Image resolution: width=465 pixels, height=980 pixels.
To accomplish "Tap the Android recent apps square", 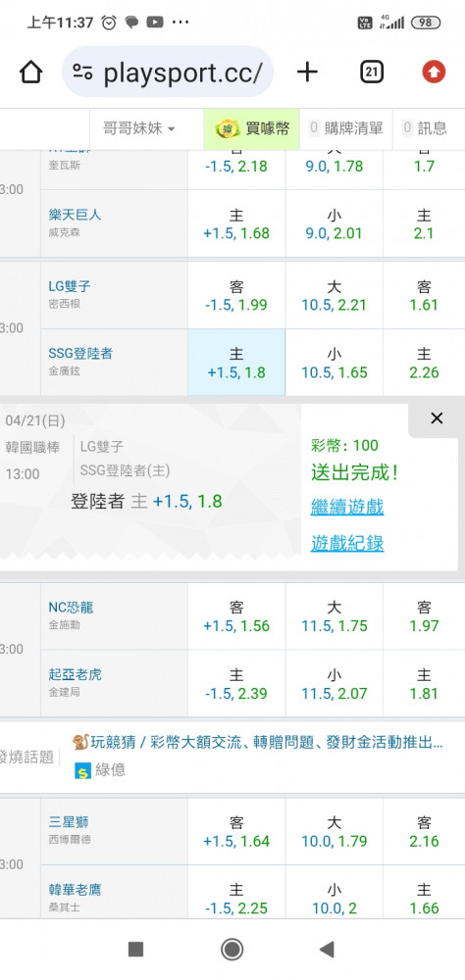I will coord(135,950).
